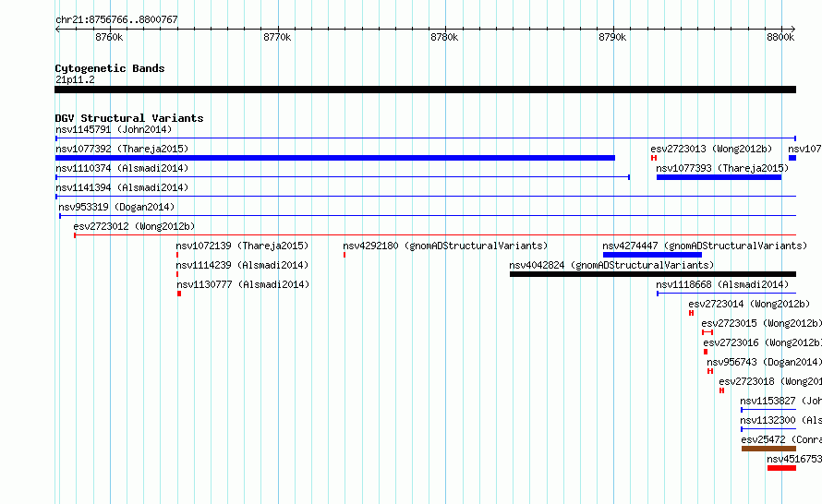Click the black nsv4042824 variant bar

click(653, 274)
